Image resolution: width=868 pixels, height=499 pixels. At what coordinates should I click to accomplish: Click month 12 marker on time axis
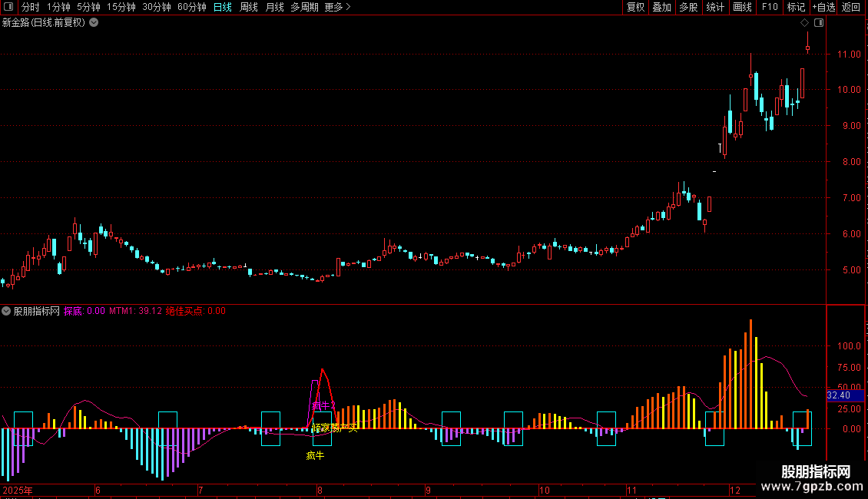coord(734,490)
